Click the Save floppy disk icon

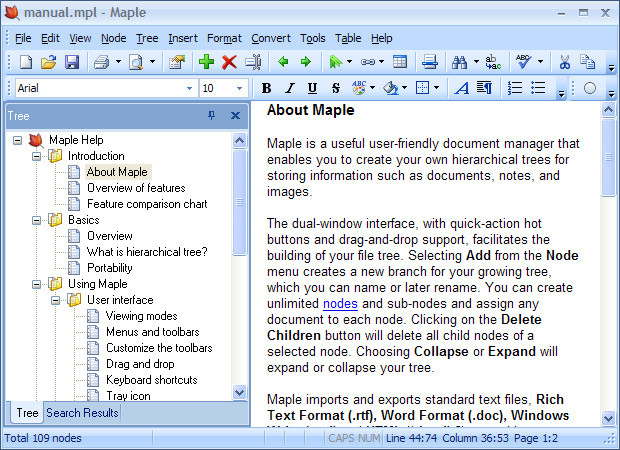coord(72,62)
